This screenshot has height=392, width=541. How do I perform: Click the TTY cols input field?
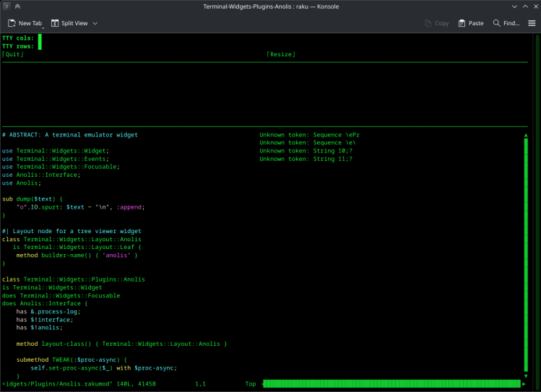[x=40, y=38]
